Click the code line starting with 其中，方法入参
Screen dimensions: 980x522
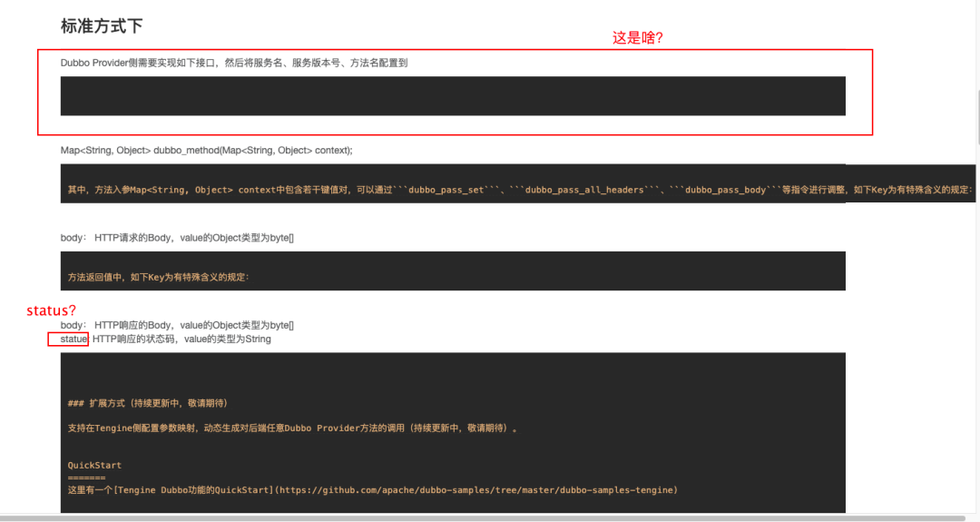519,190
